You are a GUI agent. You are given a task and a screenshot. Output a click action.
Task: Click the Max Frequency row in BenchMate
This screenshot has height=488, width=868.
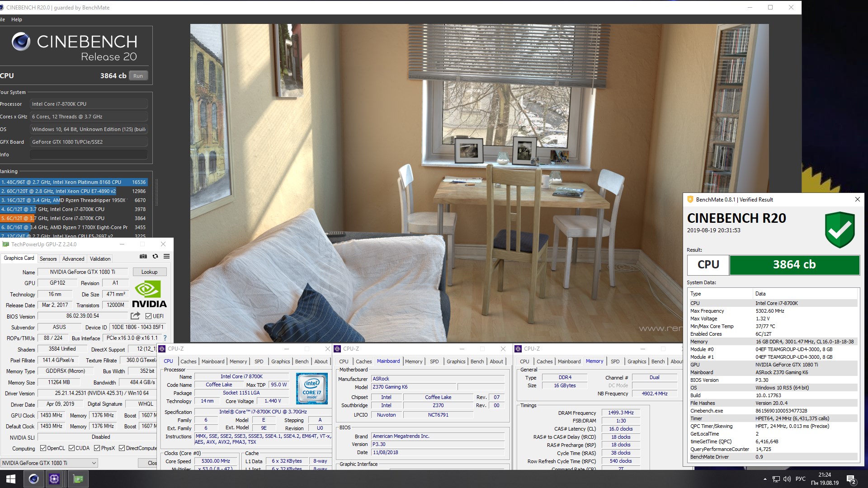pyautogui.click(x=773, y=311)
